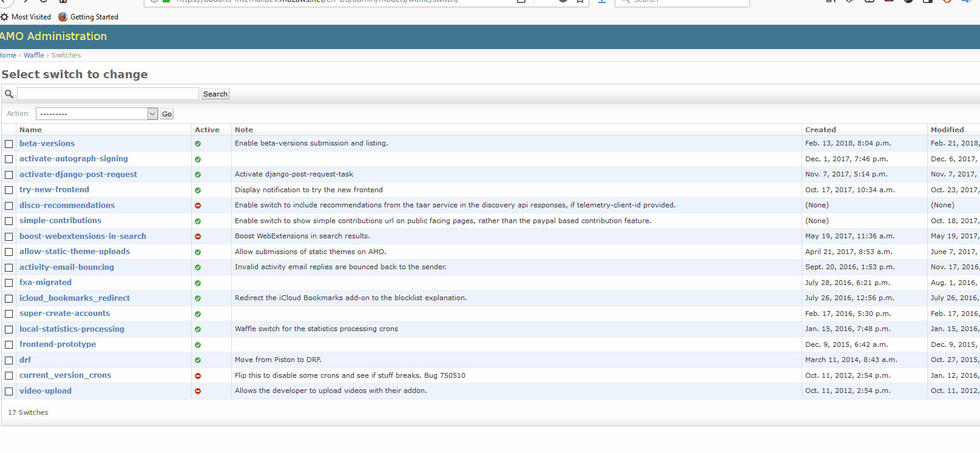This screenshot has width=980, height=453.
Task: Check the box next to icloud_bookmarks_redirect
Action: click(x=9, y=299)
